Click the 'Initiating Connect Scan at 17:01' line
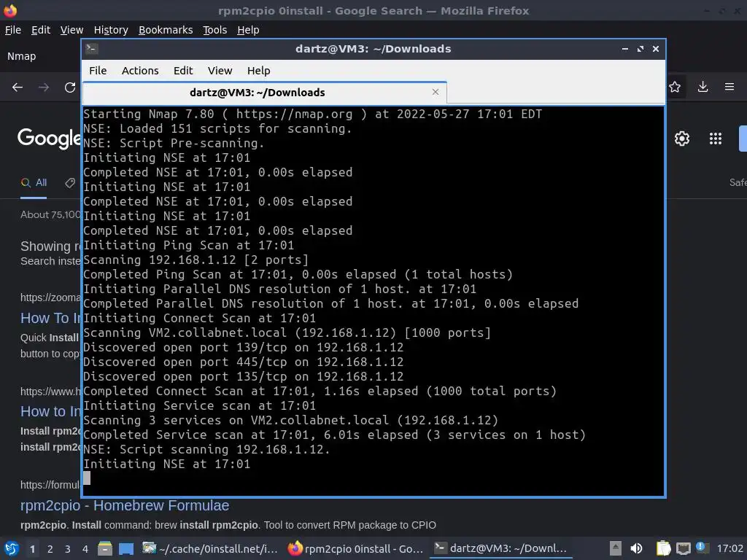The width and height of the screenshot is (747, 560). (200, 318)
